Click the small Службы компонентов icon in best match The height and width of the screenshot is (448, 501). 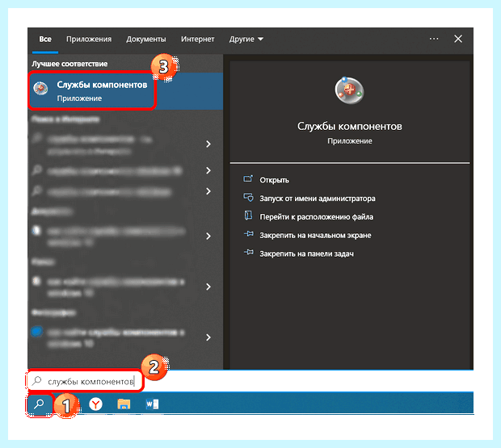(41, 89)
